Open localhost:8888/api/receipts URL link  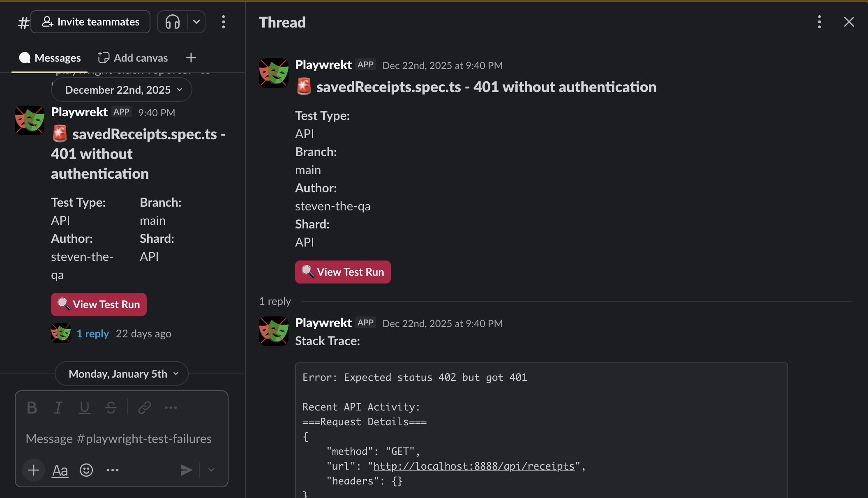coord(473,466)
